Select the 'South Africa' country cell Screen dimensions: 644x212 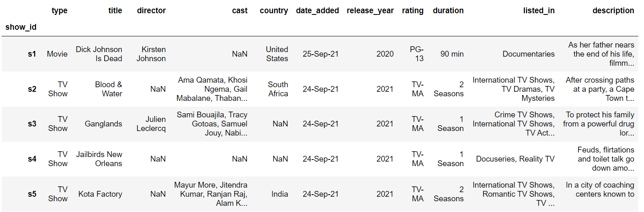point(278,89)
